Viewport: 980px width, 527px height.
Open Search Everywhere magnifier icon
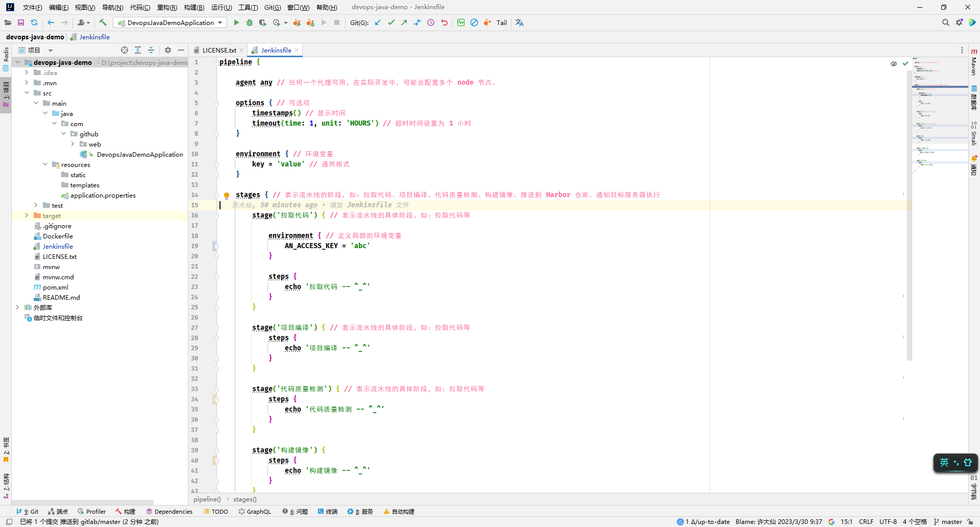coord(945,22)
